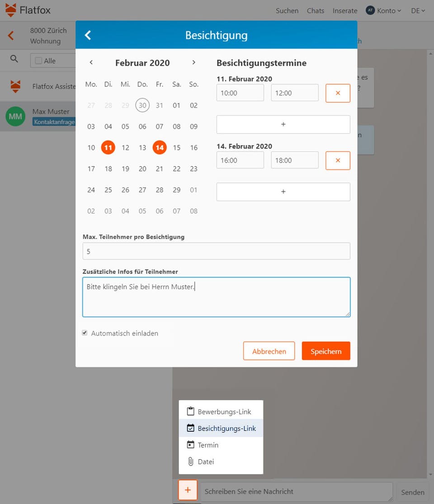The height and width of the screenshot is (504, 434).
Task: Open chat search with magnifier icon
Action: pos(14,59)
